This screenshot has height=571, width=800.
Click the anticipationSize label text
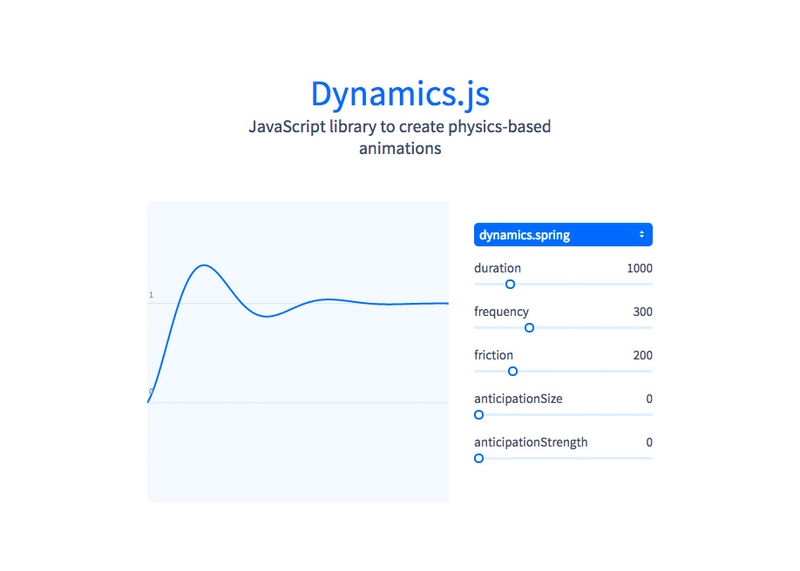coord(518,399)
